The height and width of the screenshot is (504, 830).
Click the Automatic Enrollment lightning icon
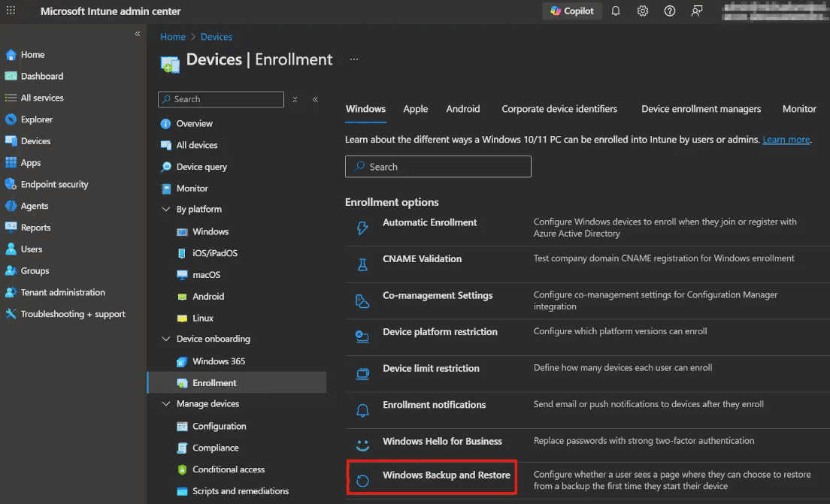point(362,228)
